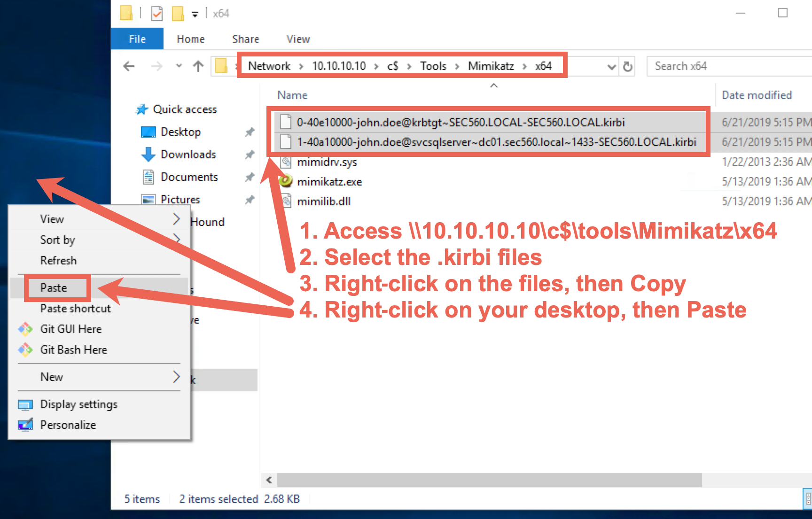Switch to the Share ribbon tab
This screenshot has width=812, height=519.
(245, 39)
